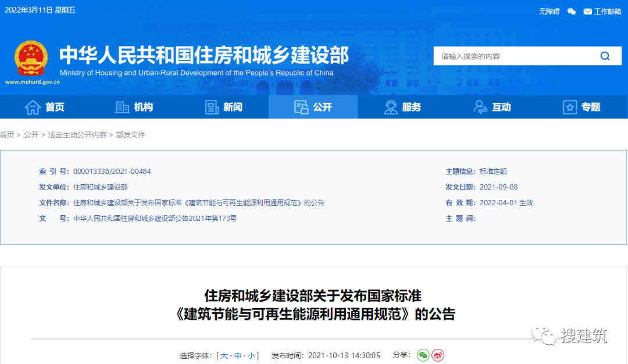Open the 服务 menu item
This screenshot has height=364, width=628.
[403, 106]
